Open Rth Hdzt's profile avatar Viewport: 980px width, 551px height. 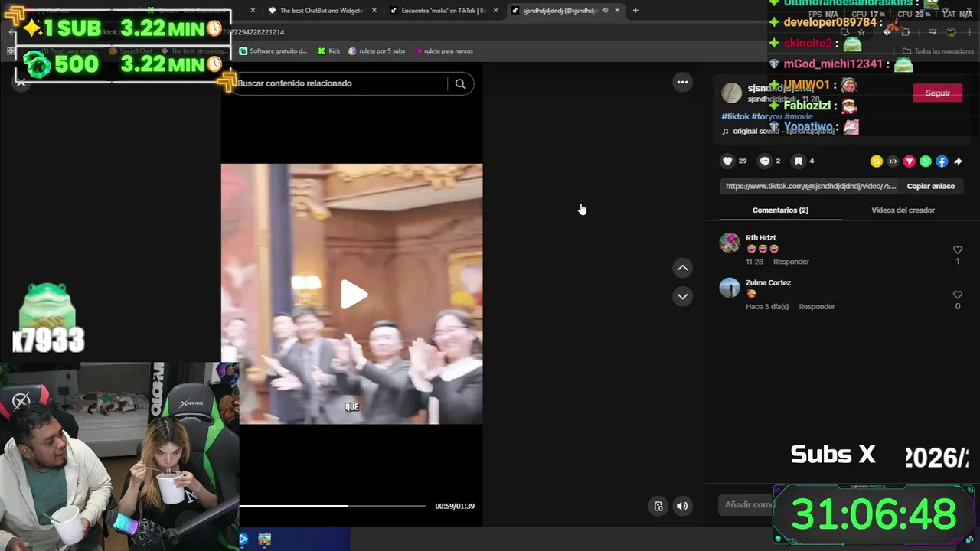point(730,243)
